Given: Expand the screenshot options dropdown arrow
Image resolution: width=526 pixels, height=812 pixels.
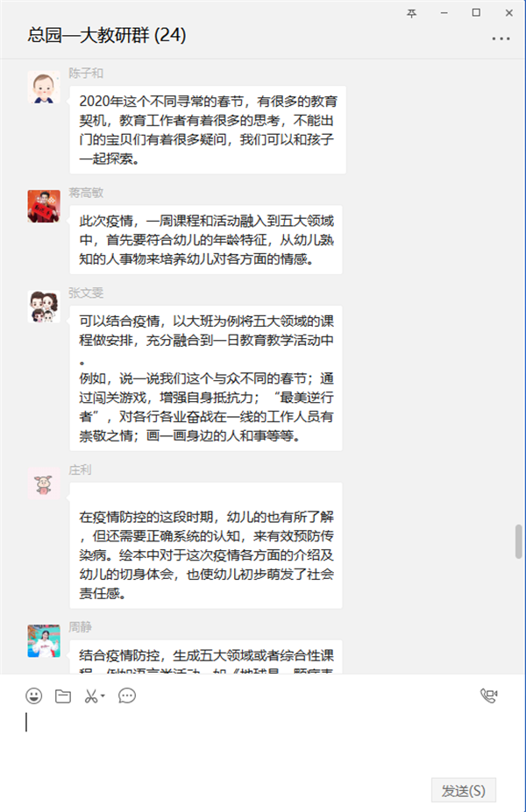Looking at the screenshot, I should pos(103,696).
